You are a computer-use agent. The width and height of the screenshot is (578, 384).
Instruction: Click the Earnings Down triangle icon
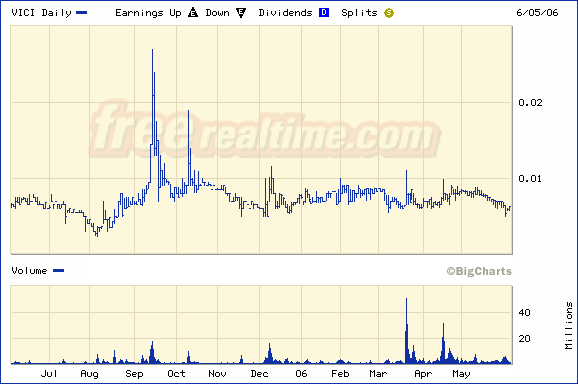[241, 13]
